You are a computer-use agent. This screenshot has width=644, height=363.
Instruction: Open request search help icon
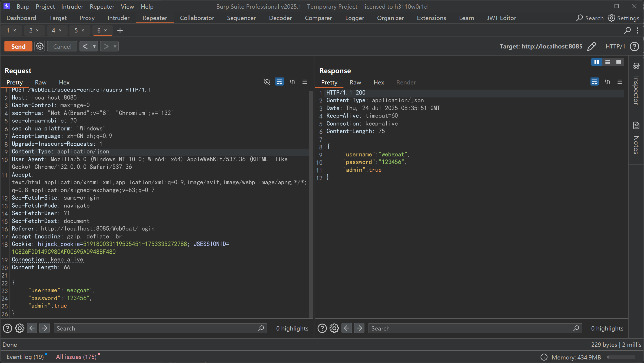click(x=7, y=328)
